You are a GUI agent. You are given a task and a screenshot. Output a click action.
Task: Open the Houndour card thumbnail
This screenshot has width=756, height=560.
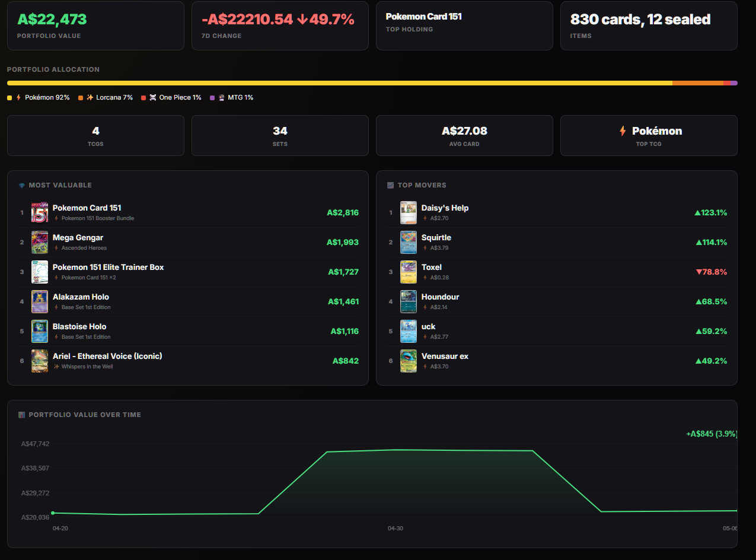[x=409, y=301]
